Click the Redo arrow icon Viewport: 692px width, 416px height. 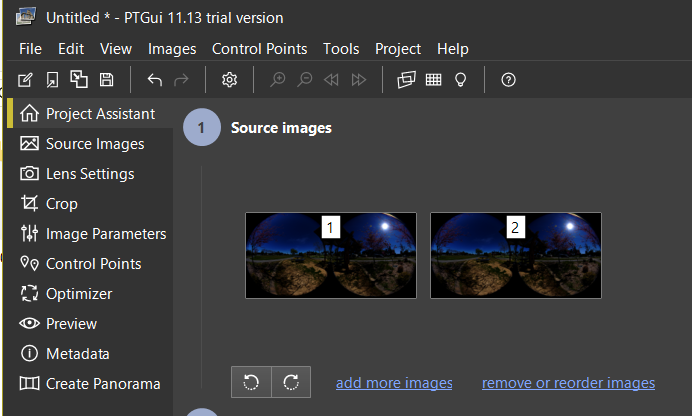tap(181, 80)
